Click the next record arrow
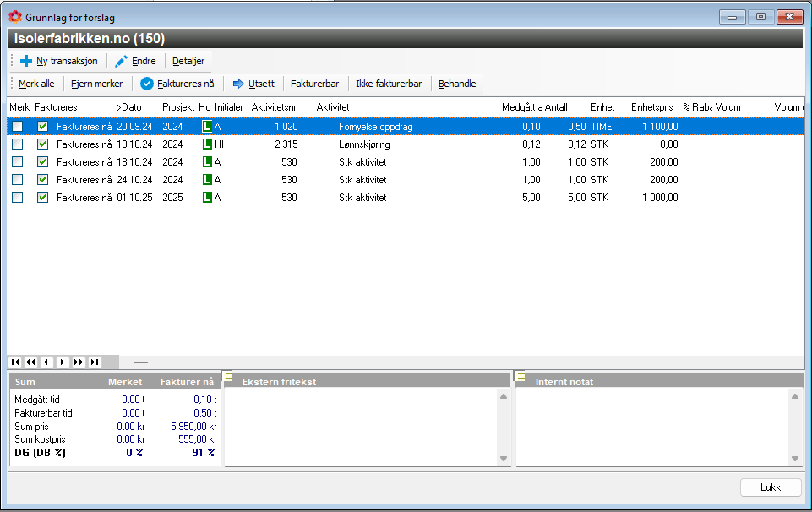The image size is (812, 512). pos(63,362)
